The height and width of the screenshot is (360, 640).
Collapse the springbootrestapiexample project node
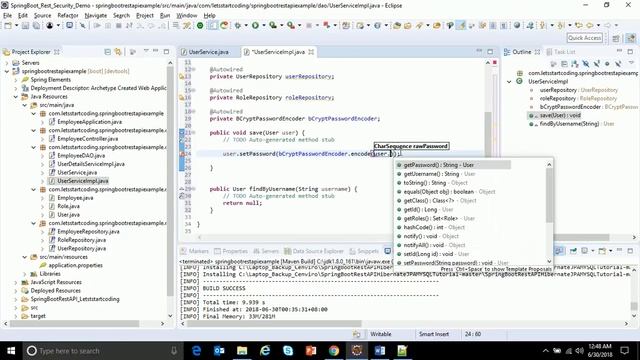coord(7,71)
